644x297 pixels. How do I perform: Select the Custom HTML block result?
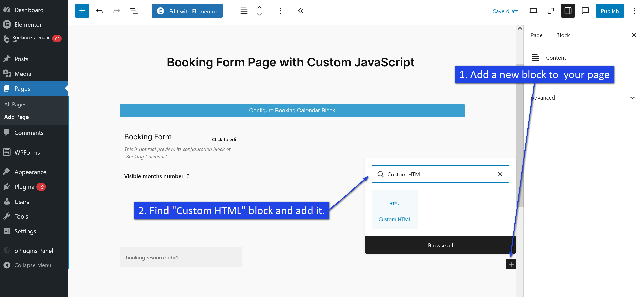pos(395,210)
